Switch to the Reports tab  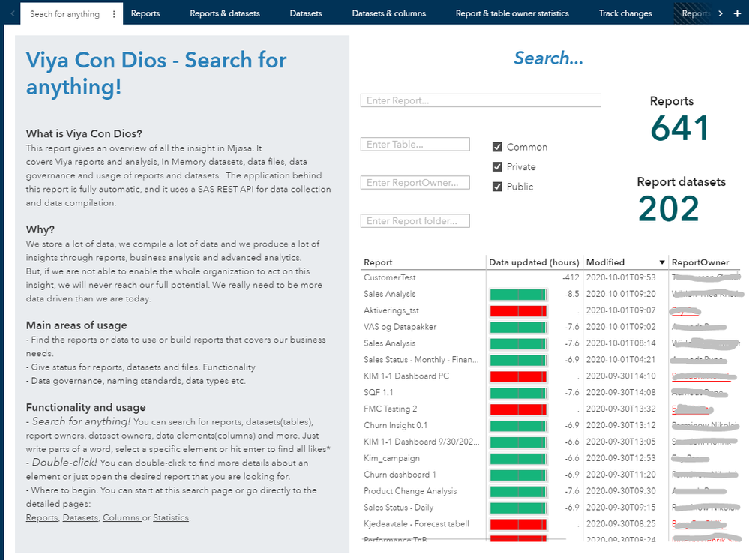coord(145,13)
